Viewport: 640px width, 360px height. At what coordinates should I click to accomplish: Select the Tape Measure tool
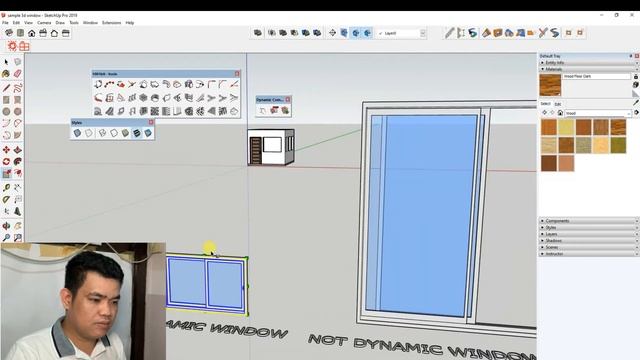6,188
